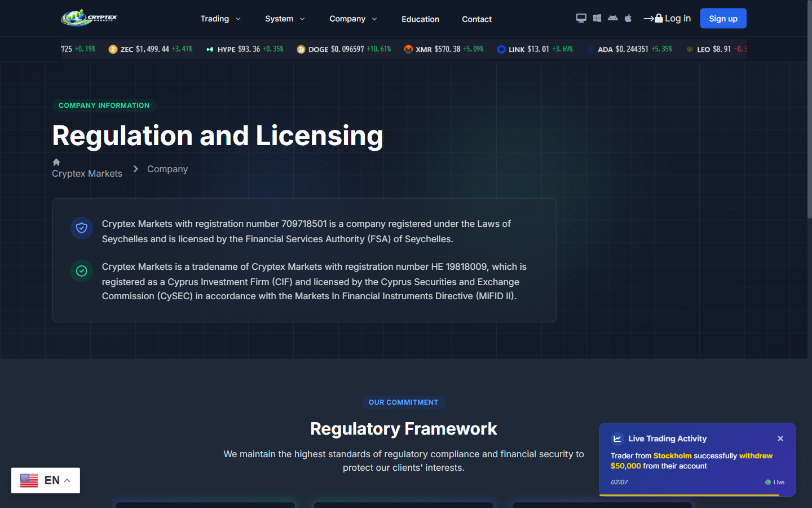Click the XMR coin icon in ticker
The image size is (812, 508).
click(408, 49)
